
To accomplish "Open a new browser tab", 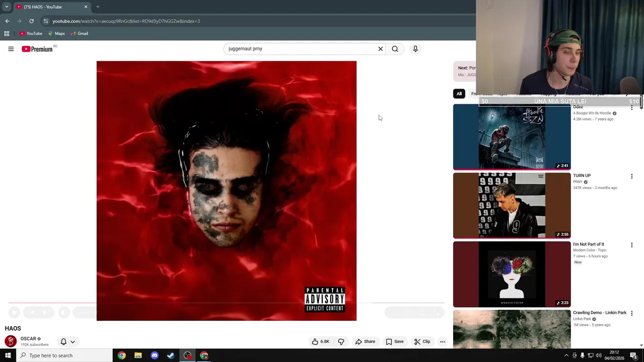I will [98, 7].
